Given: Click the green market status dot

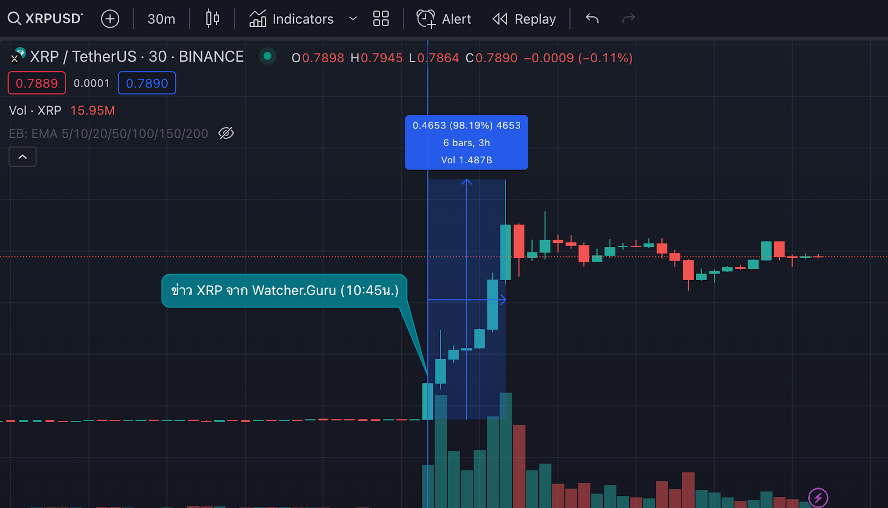Looking at the screenshot, I should pos(267,56).
